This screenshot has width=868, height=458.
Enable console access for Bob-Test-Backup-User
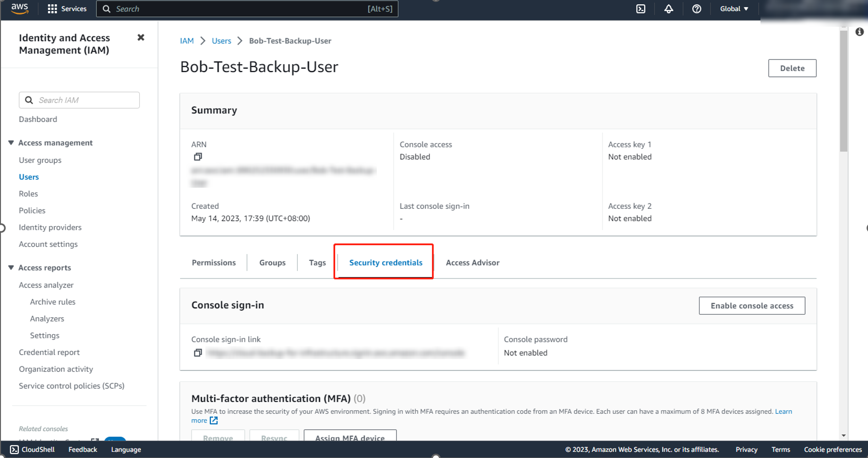coord(752,305)
